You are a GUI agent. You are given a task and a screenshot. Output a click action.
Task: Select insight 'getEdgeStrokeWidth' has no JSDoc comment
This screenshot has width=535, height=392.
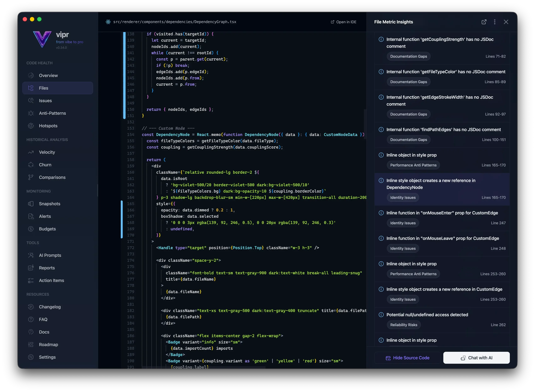coord(442,106)
